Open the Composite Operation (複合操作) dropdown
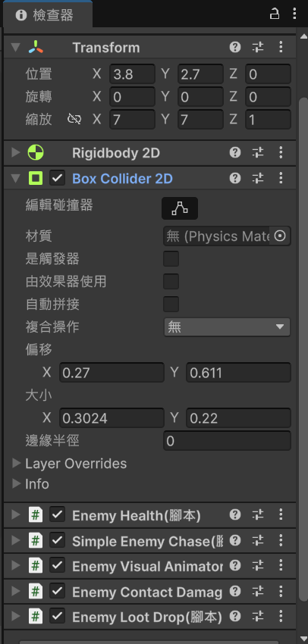 tap(227, 327)
